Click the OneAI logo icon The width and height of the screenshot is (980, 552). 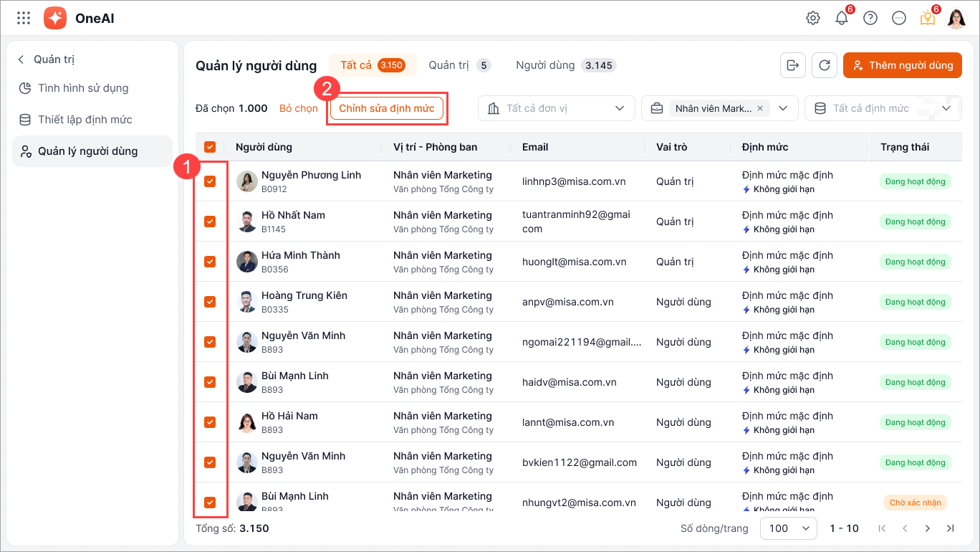[55, 18]
